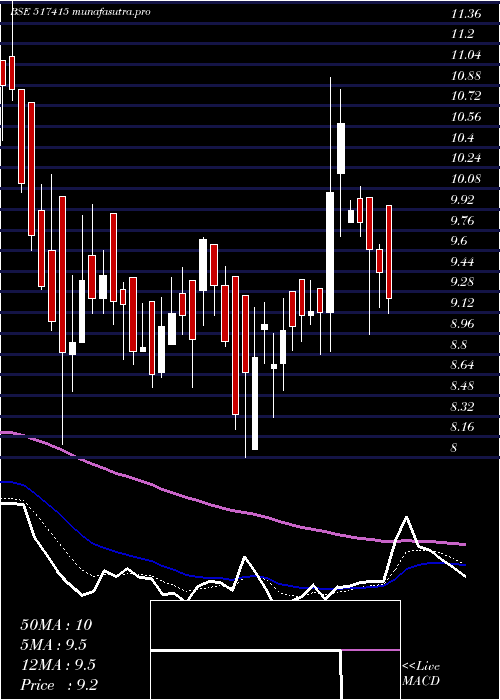Click the 8.64 price axis label
The image size is (500, 700).
[462, 366]
